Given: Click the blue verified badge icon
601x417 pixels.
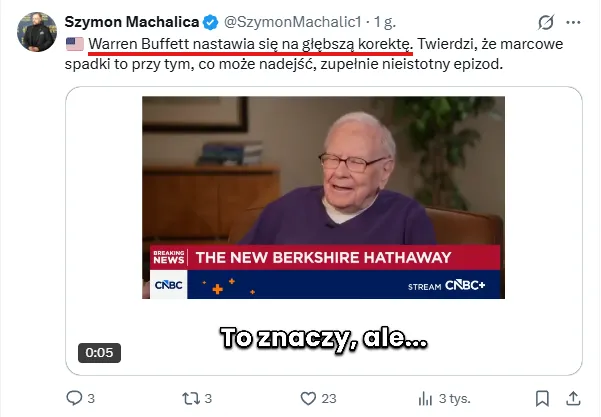Looking at the screenshot, I should (210, 22).
